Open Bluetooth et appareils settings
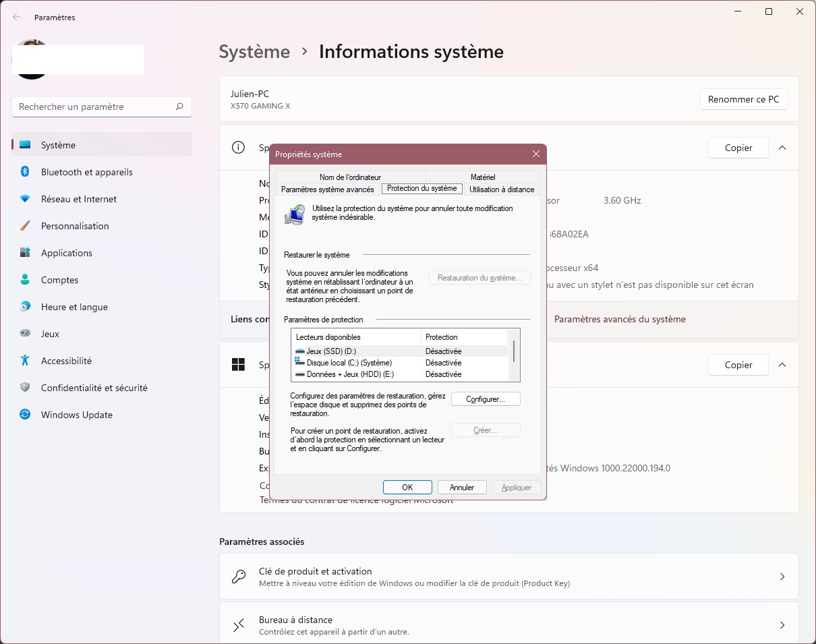Viewport: 816px width, 644px height. pyautogui.click(x=102, y=172)
